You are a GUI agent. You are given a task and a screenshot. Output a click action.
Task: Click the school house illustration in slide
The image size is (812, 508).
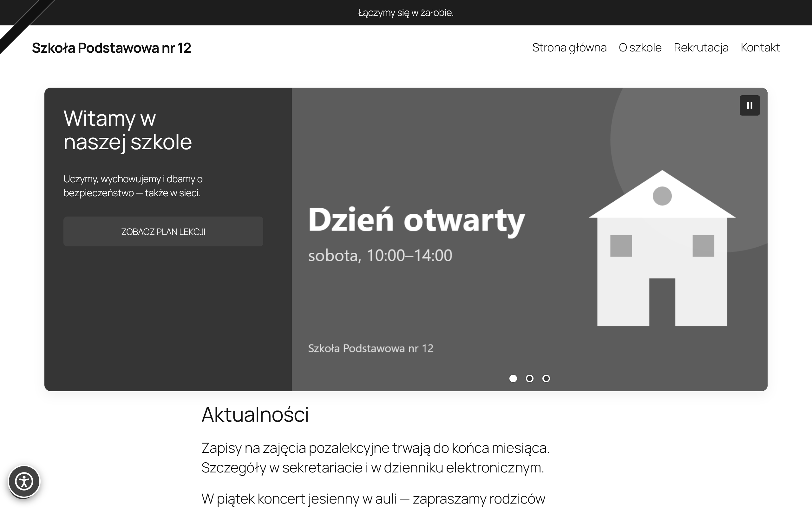point(662,248)
